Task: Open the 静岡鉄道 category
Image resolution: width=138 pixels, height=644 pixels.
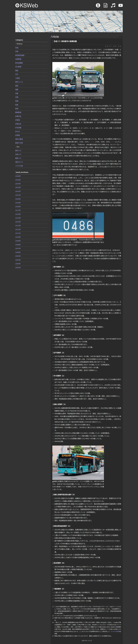Action: tap(18, 112)
